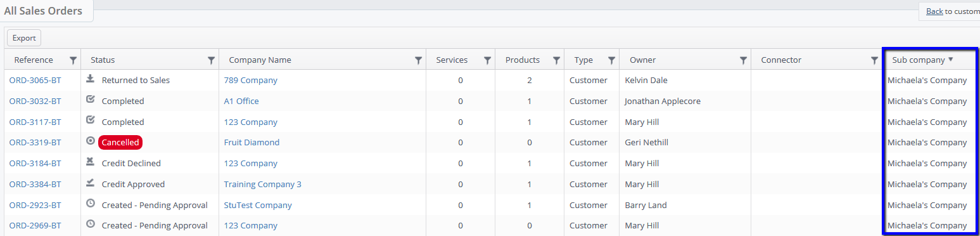Sort by the Company Name column header

click(x=260, y=60)
